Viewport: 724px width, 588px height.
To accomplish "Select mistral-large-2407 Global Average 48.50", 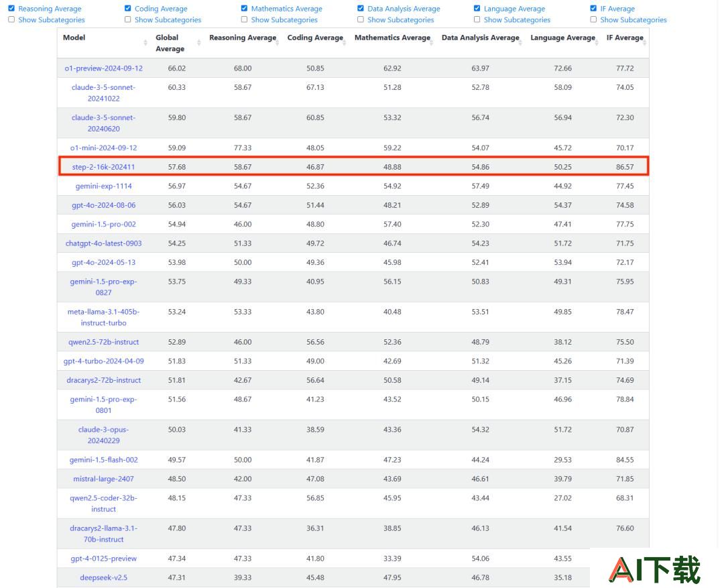I will (x=177, y=479).
